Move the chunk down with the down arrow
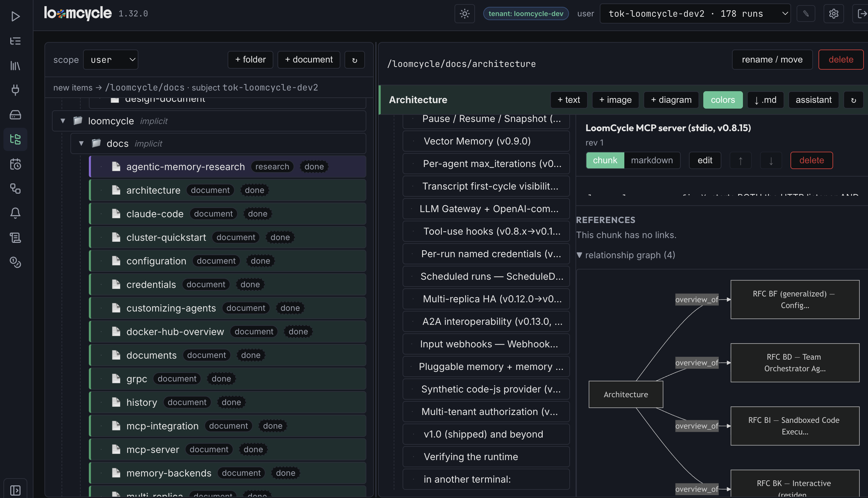The width and height of the screenshot is (868, 498). [771, 161]
